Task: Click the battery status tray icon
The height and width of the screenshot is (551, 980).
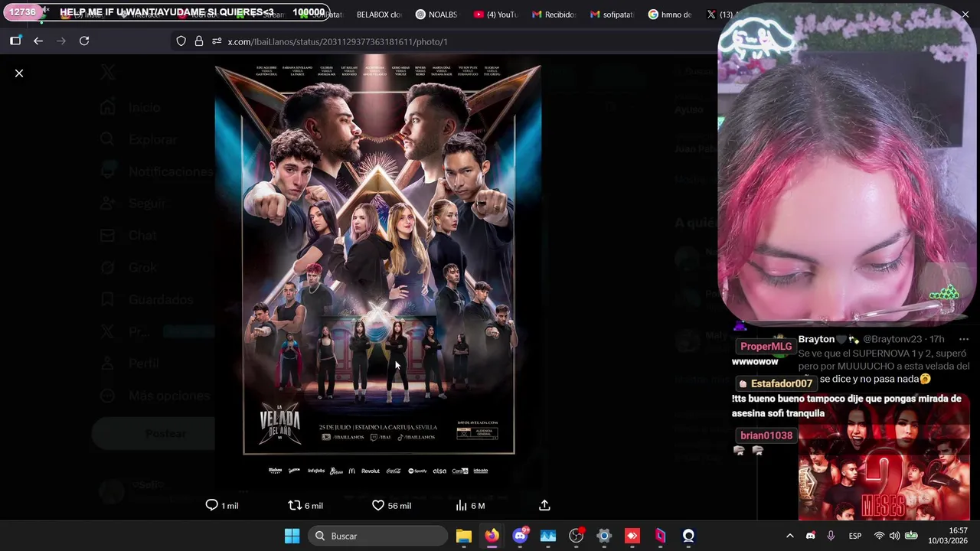Action: tap(911, 536)
